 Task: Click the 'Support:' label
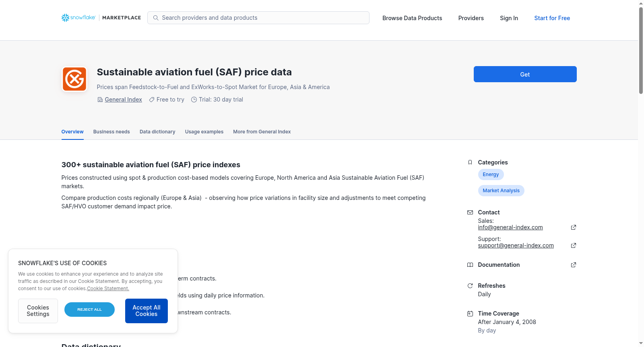click(489, 239)
